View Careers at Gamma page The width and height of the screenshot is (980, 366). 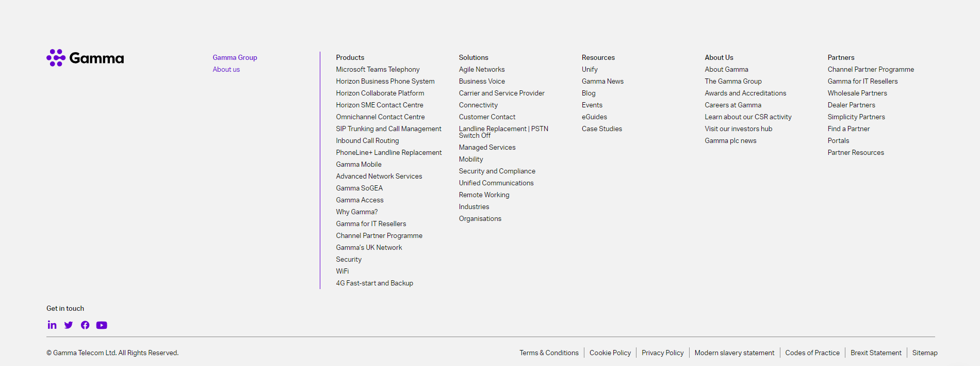(732, 105)
